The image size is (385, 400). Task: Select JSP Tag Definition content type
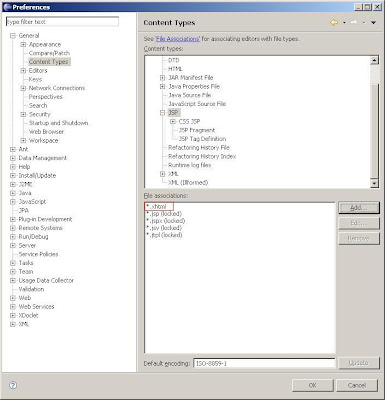click(202, 139)
